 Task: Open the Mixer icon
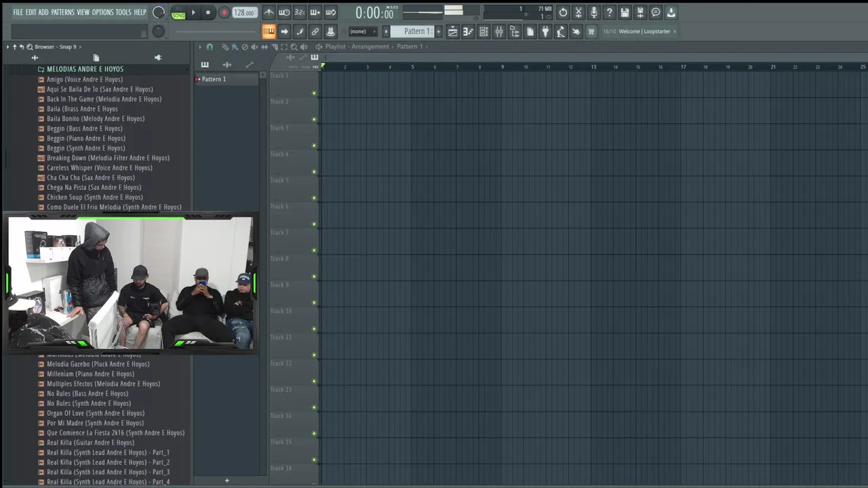point(499,31)
